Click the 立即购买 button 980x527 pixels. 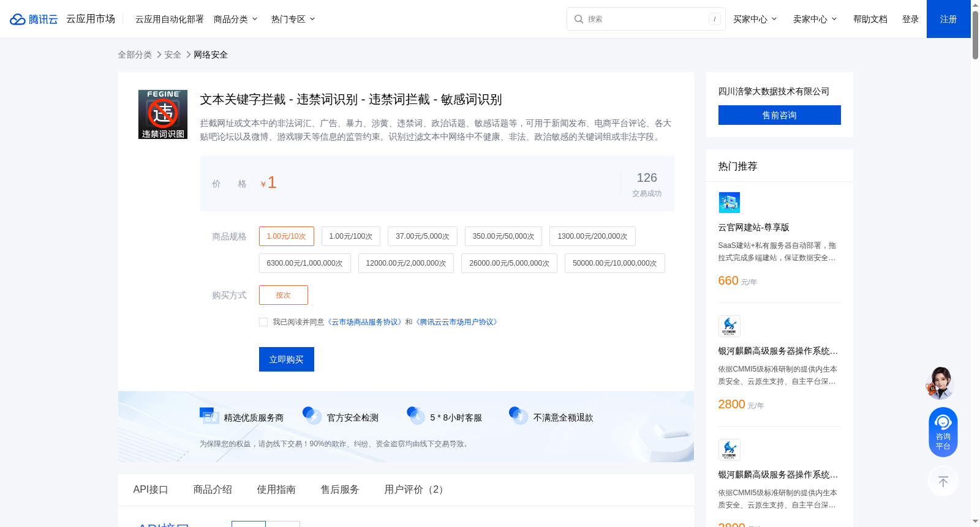(x=287, y=359)
